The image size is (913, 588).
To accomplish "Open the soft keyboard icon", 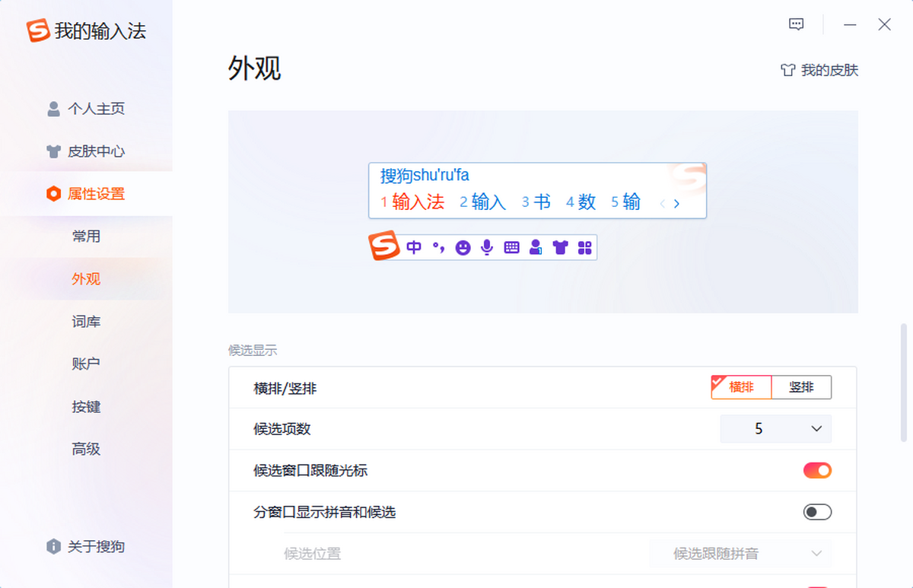I will click(x=511, y=246).
